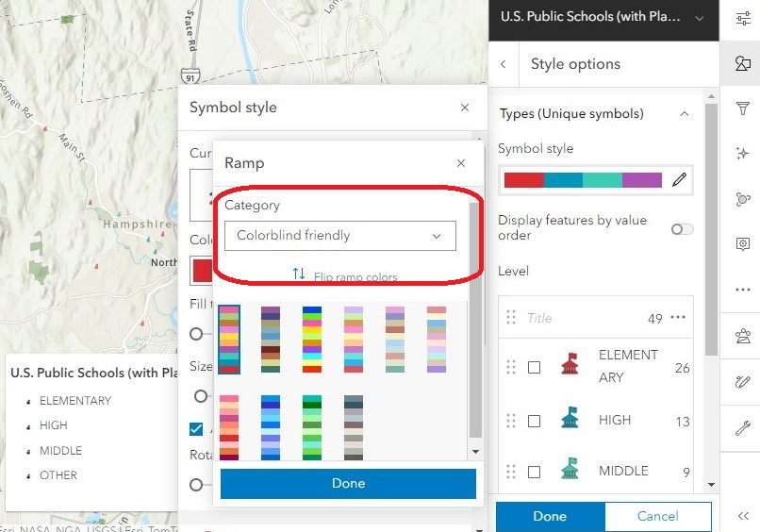The height and width of the screenshot is (532, 760).
Task: Click the Level field label
Action: (513, 271)
